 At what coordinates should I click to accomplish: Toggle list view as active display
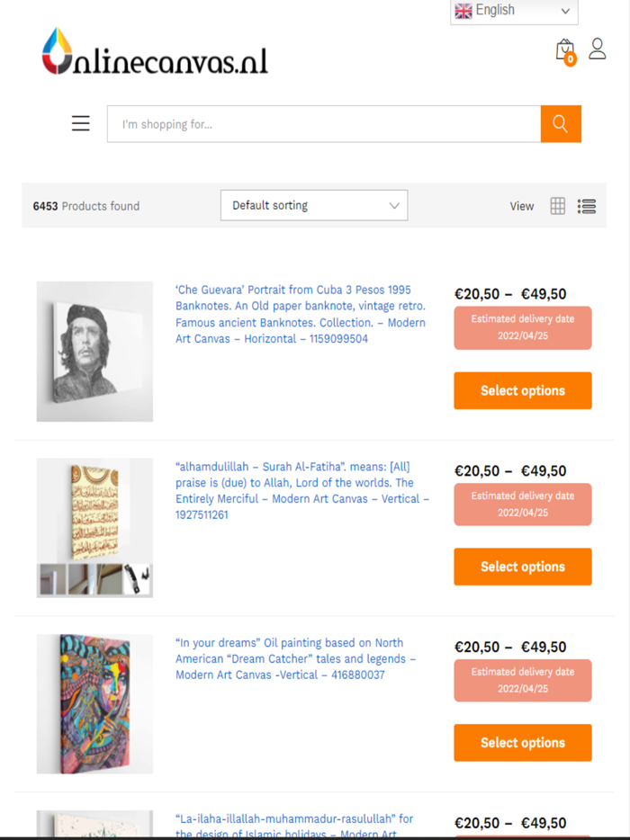587,206
